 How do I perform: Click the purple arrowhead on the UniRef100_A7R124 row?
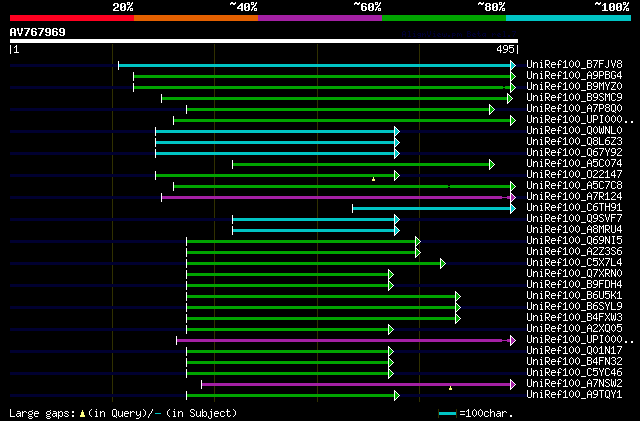(x=513, y=198)
